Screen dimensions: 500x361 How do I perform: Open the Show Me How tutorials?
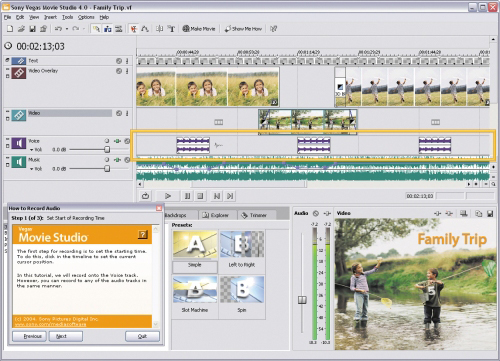point(243,29)
